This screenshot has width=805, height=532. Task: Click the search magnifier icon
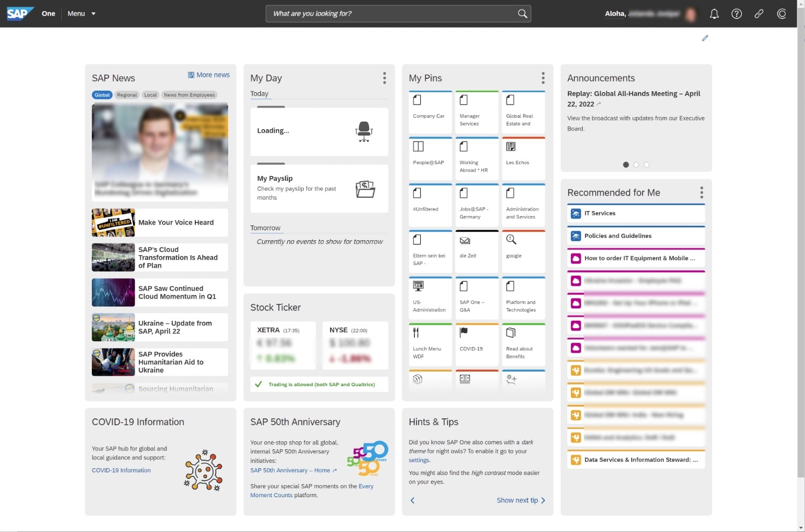522,13
